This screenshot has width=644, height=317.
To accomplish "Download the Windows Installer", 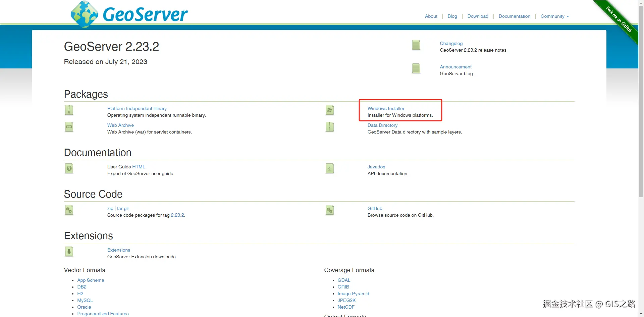I will point(386,108).
